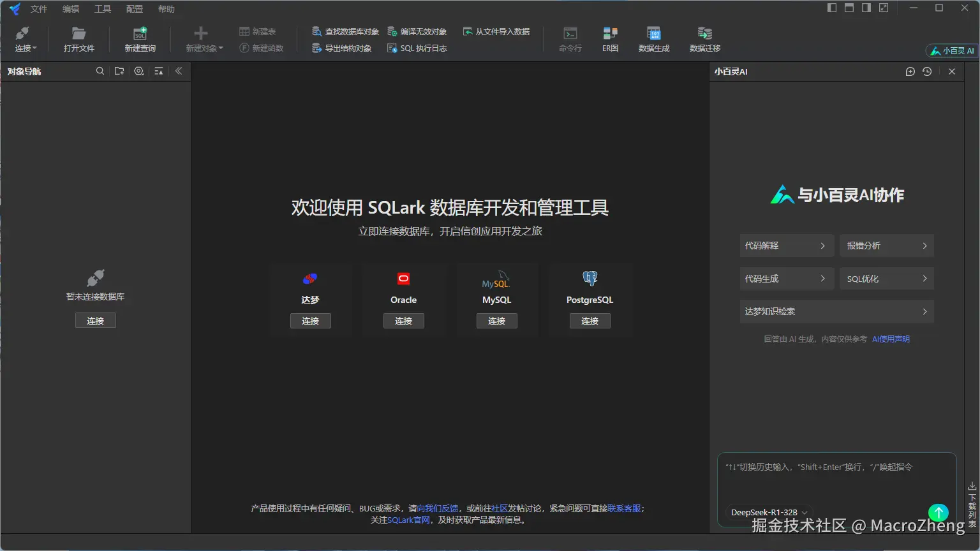This screenshot has height=551, width=980.
Task: Open the 配置 menu
Action: (x=135, y=9)
